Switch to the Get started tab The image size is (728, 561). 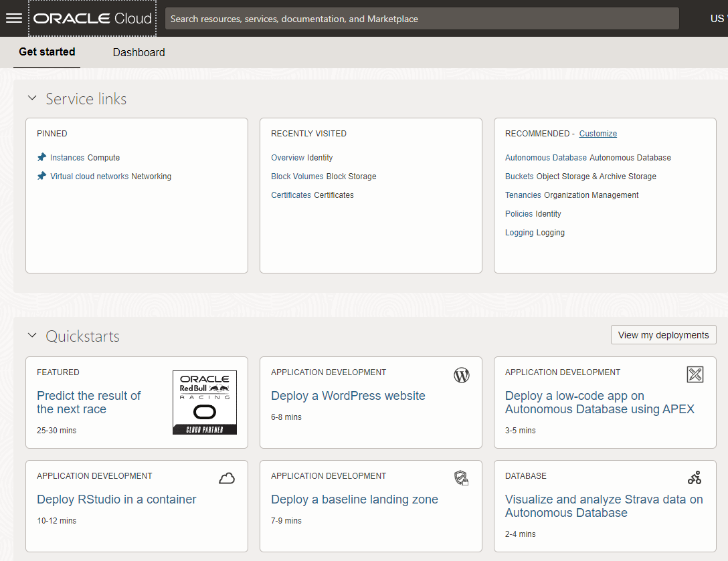[47, 52]
